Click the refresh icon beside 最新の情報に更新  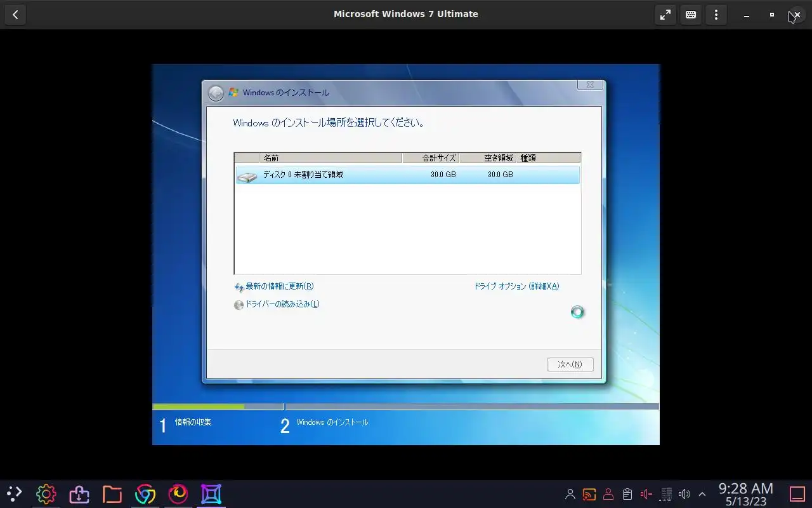point(239,287)
